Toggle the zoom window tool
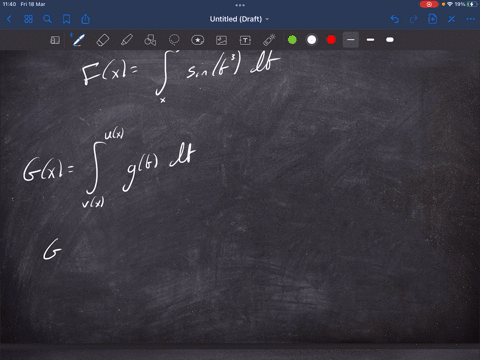 tap(55, 40)
